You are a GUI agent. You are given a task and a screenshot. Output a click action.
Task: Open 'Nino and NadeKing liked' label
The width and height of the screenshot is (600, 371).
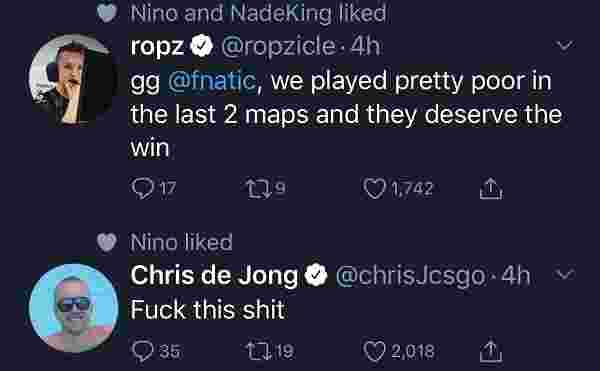tap(258, 13)
